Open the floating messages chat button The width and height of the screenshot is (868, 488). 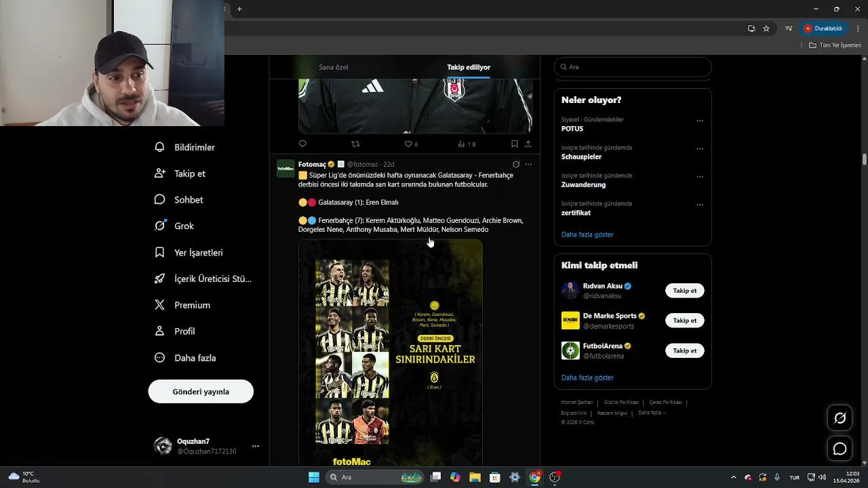840,449
